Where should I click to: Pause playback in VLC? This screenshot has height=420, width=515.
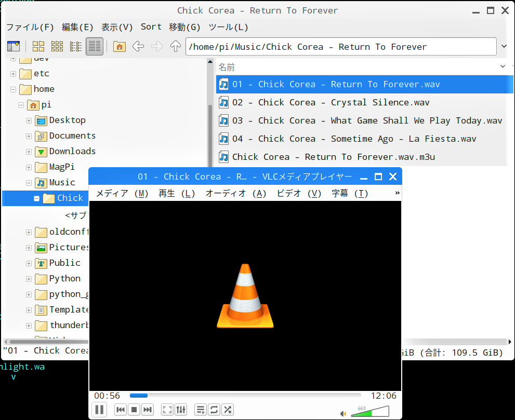pyautogui.click(x=99, y=410)
